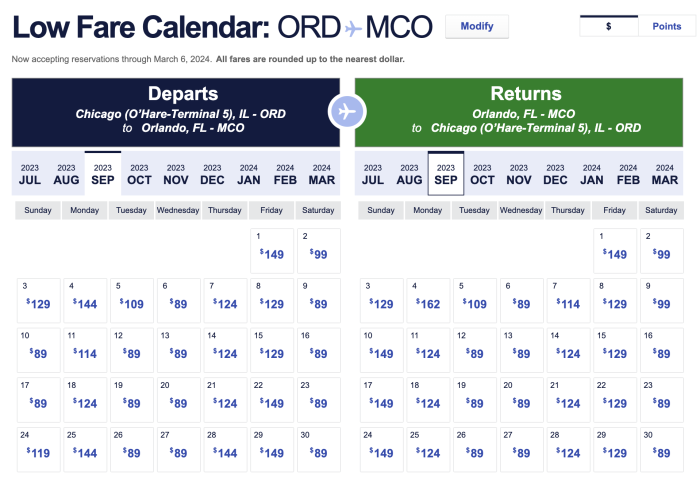Pick September 7 return fare $114
The image size is (700, 480).
pos(568,299)
